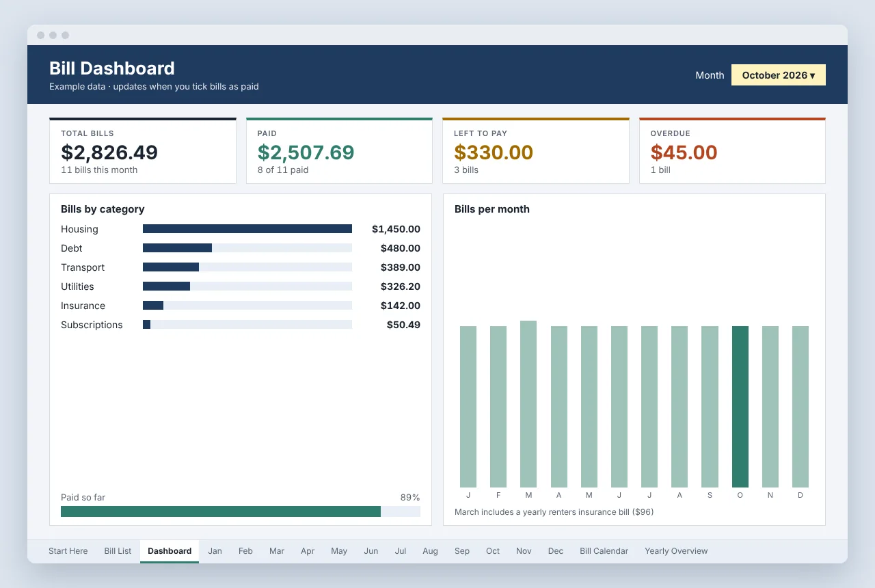
Task: Click the Subscriptions value $50.49
Action: pos(403,325)
